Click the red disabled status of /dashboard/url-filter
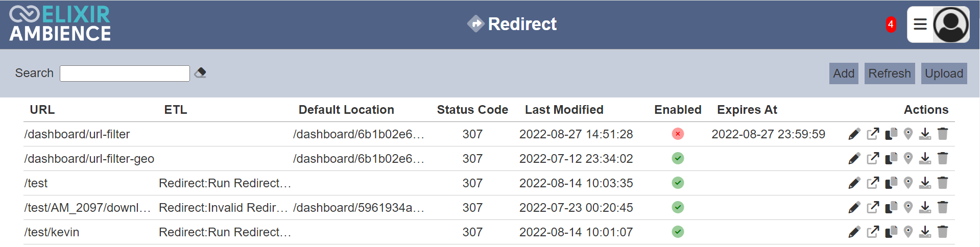Viewport: 980px width, 247px height. click(678, 134)
